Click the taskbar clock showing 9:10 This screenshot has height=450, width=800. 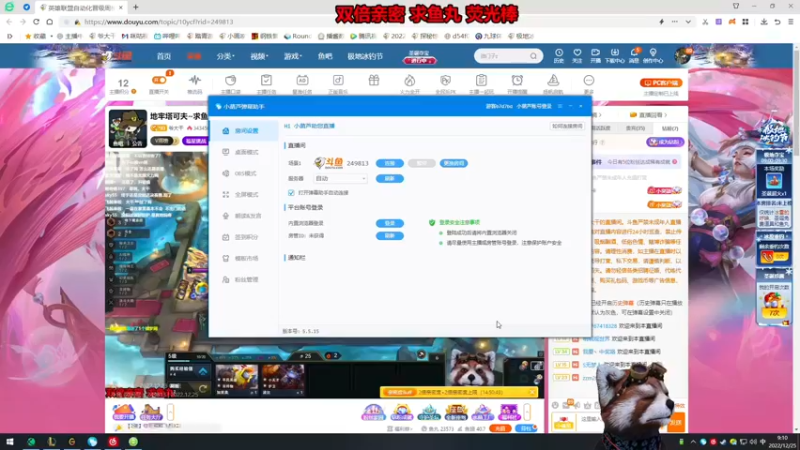783,441
